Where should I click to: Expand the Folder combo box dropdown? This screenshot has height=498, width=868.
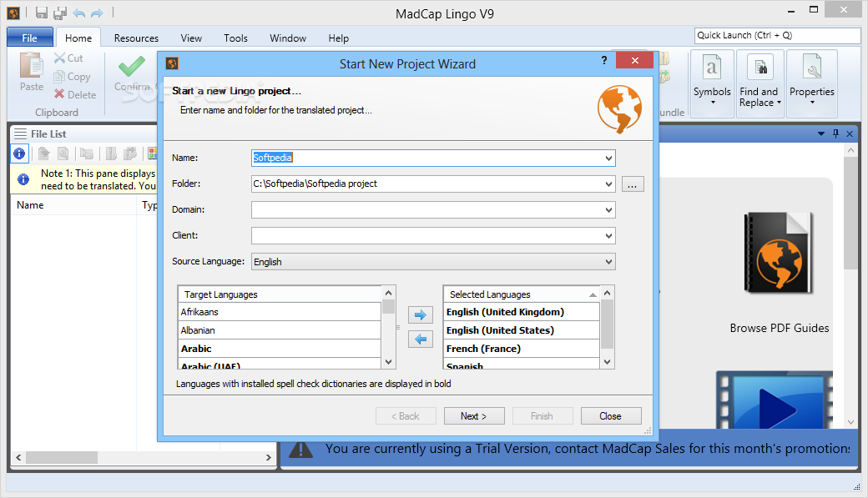coord(608,184)
